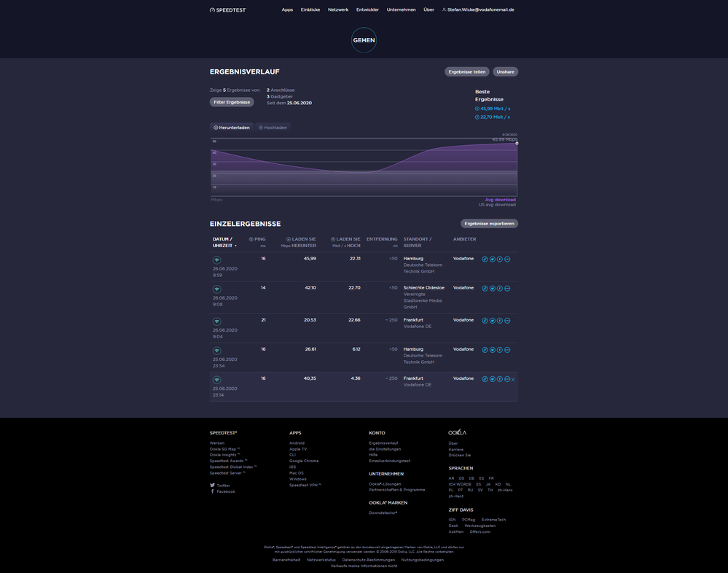Open best download 45,99 Mbit/s link
Screen dimensions: 728x573
tap(492, 109)
